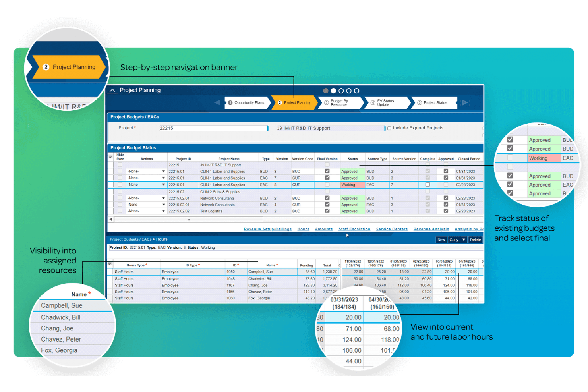The height and width of the screenshot is (392, 588).
Task: Toggle Hide Row checkbox for Test Logistics
Action: coord(120,211)
